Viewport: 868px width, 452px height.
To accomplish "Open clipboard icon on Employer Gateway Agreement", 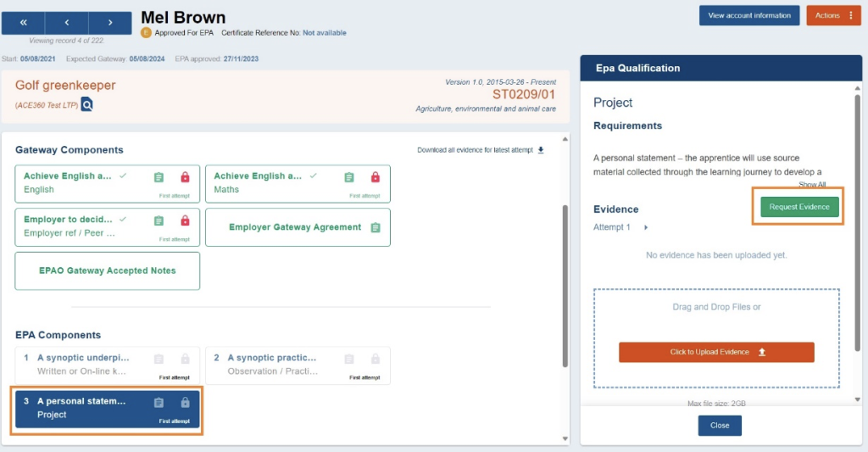I will [x=375, y=227].
